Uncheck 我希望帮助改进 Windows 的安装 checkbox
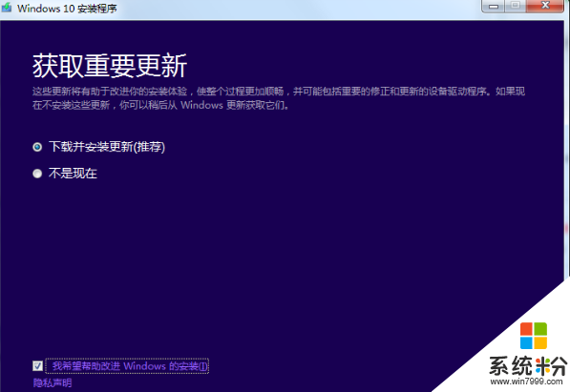The image size is (570, 392). coord(37,365)
